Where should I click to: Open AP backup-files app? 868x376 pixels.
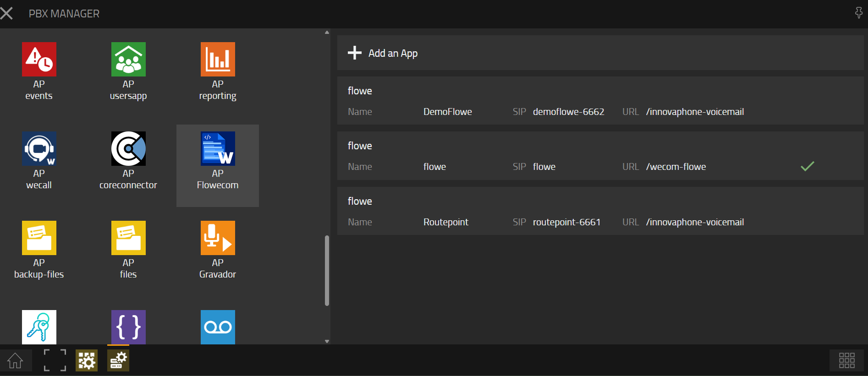(x=39, y=238)
